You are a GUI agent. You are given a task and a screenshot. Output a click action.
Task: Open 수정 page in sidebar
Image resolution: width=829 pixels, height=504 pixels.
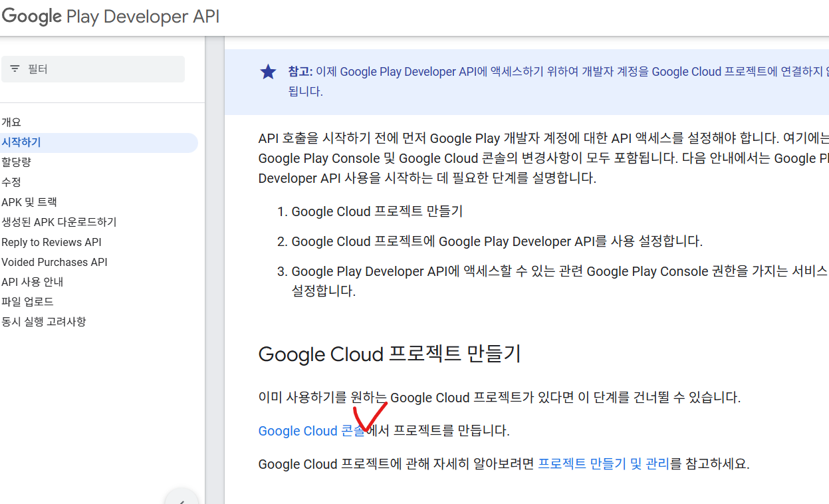tap(11, 182)
